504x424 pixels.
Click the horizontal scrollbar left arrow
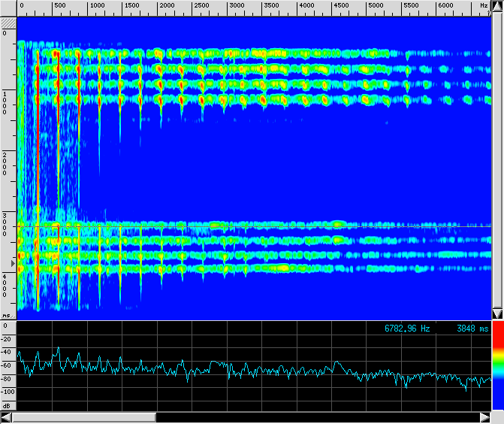[x=6, y=417]
